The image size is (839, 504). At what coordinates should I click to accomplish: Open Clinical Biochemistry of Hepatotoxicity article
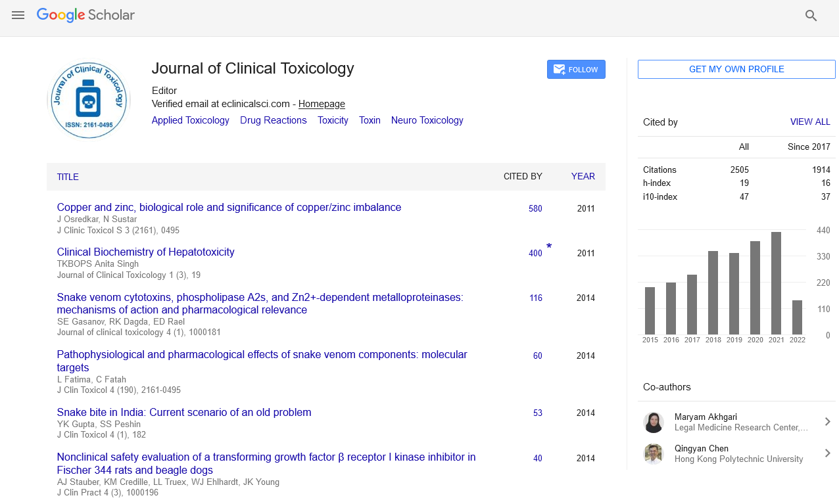click(x=145, y=252)
